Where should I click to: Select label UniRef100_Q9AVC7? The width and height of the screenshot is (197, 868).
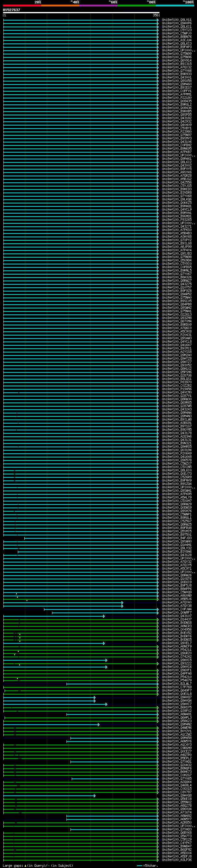tap(177, 704)
